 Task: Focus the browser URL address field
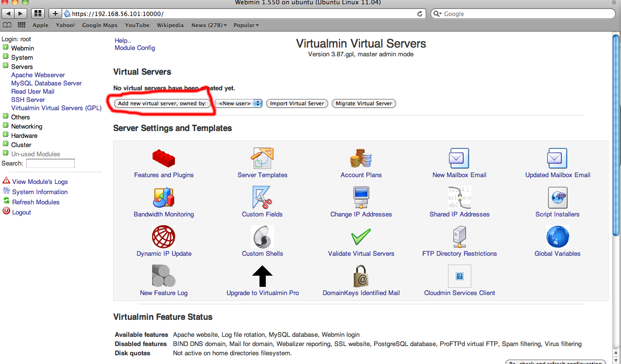pos(244,14)
